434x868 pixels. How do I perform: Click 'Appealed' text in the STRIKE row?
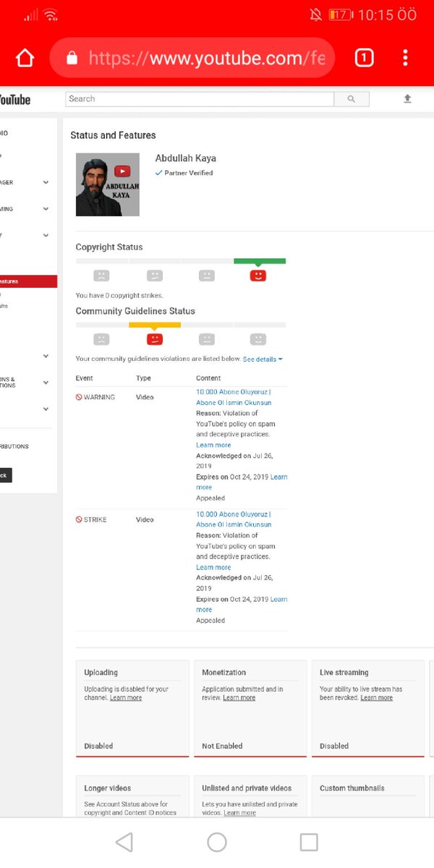(210, 621)
